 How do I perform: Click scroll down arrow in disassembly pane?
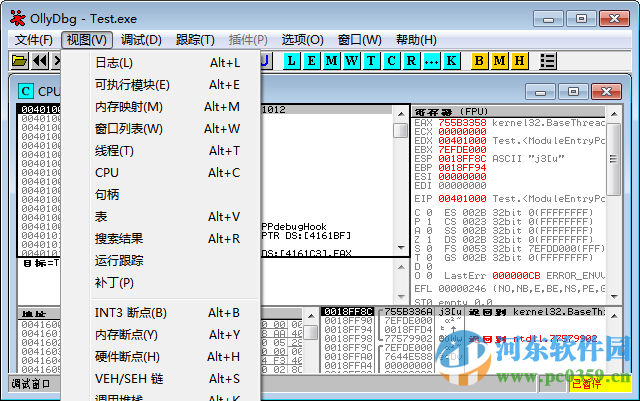[x=401, y=248]
